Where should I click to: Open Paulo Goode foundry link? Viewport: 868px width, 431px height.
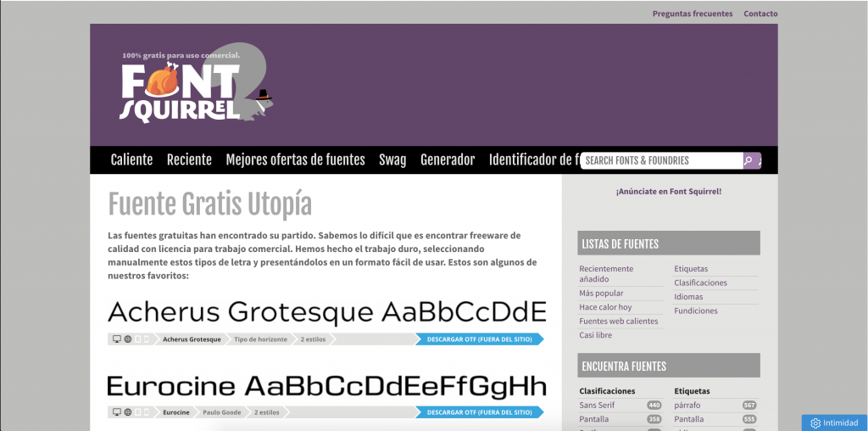coord(222,412)
